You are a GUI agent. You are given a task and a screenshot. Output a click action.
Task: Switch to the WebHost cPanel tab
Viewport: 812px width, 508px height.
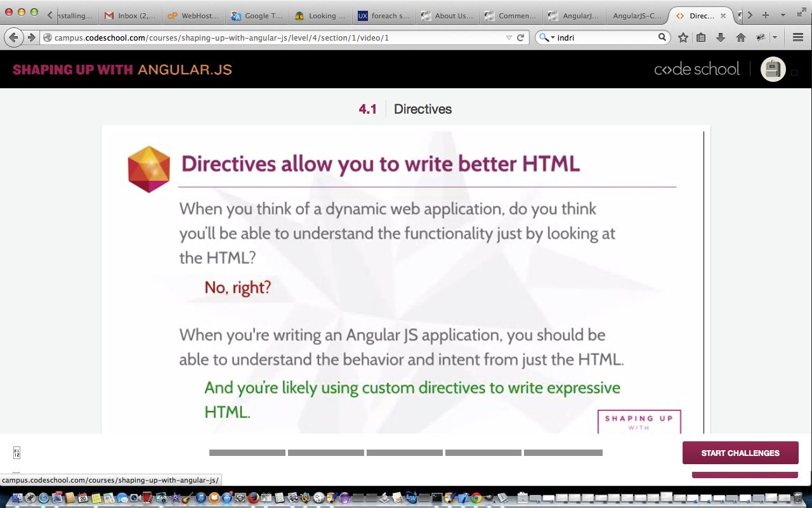click(x=193, y=16)
